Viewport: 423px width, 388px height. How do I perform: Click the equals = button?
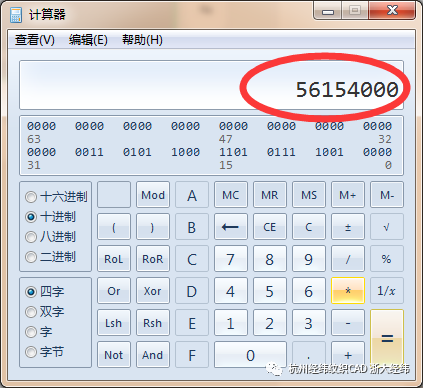387,339
